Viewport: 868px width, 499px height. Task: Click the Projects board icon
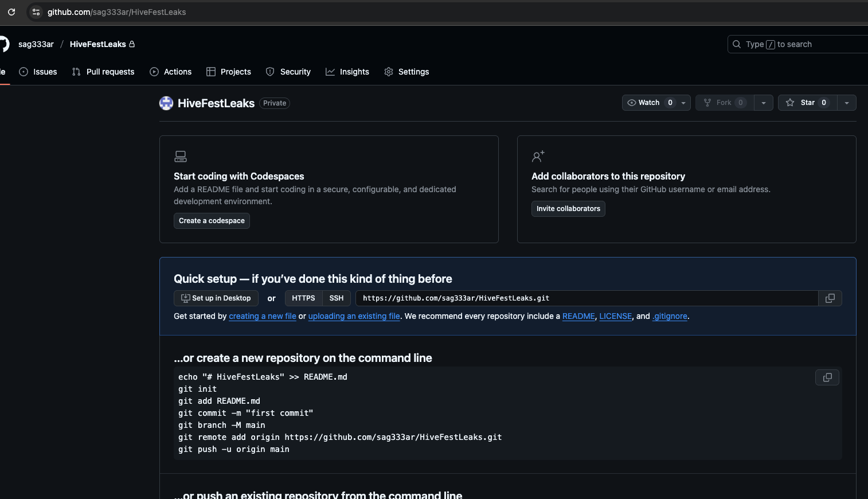point(210,72)
